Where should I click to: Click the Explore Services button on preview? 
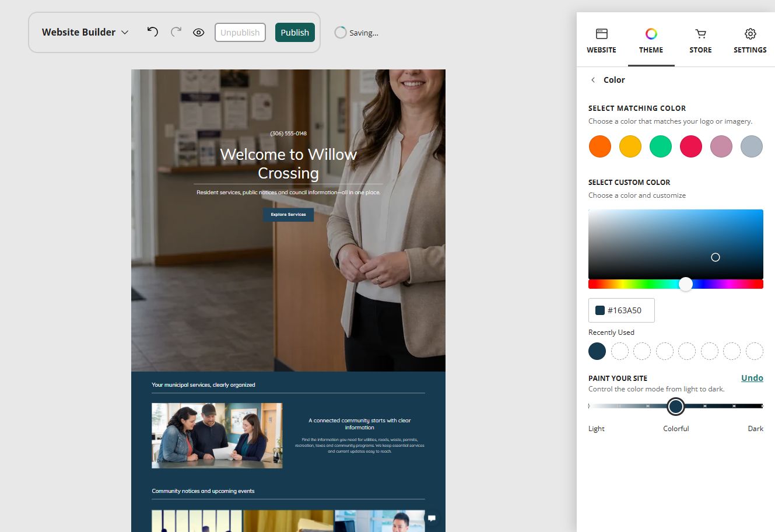coord(288,215)
